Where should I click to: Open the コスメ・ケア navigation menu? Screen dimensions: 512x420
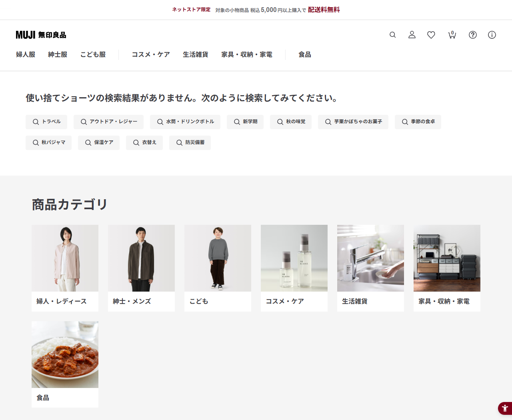pos(151,54)
